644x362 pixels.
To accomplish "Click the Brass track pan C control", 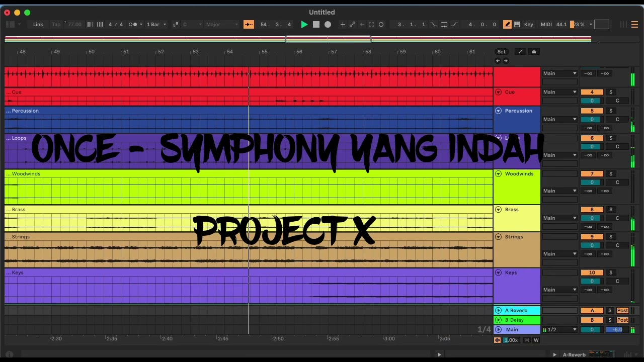I will [x=617, y=218].
